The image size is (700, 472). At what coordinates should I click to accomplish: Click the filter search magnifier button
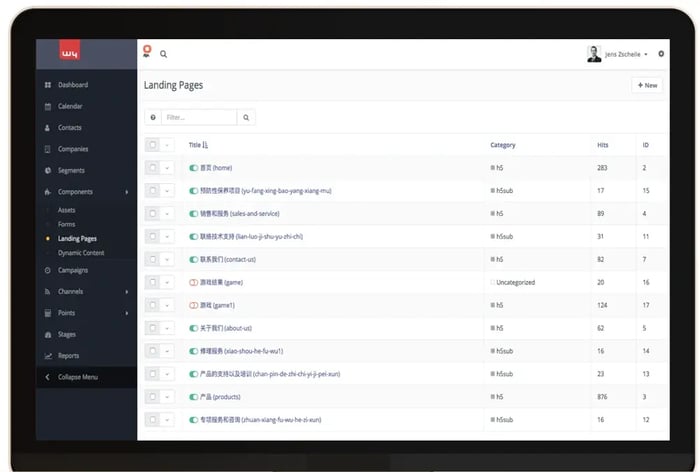pyautogui.click(x=246, y=117)
